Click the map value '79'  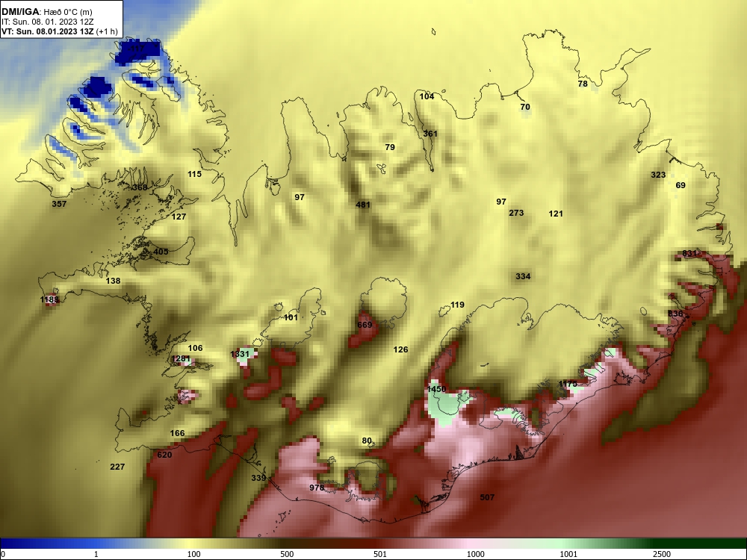point(390,147)
